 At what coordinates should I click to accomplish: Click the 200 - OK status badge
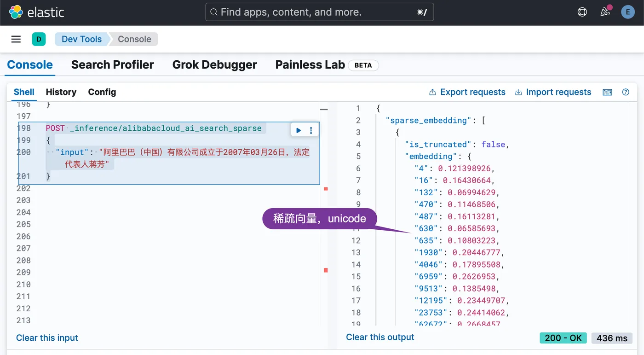[563, 338]
